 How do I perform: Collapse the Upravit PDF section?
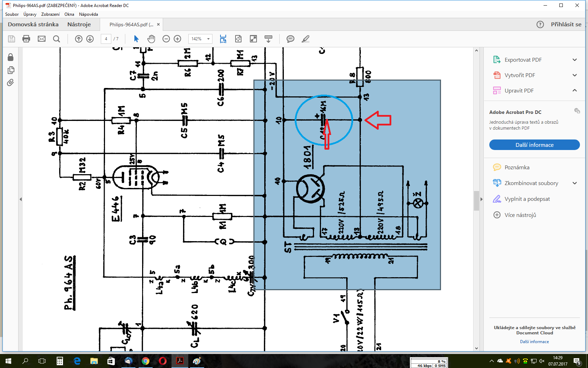[x=574, y=90]
